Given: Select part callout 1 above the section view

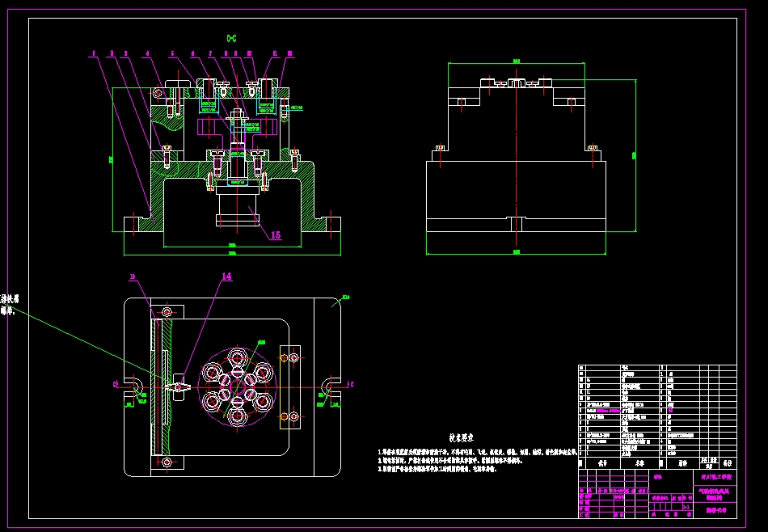Looking at the screenshot, I should pos(94,53).
